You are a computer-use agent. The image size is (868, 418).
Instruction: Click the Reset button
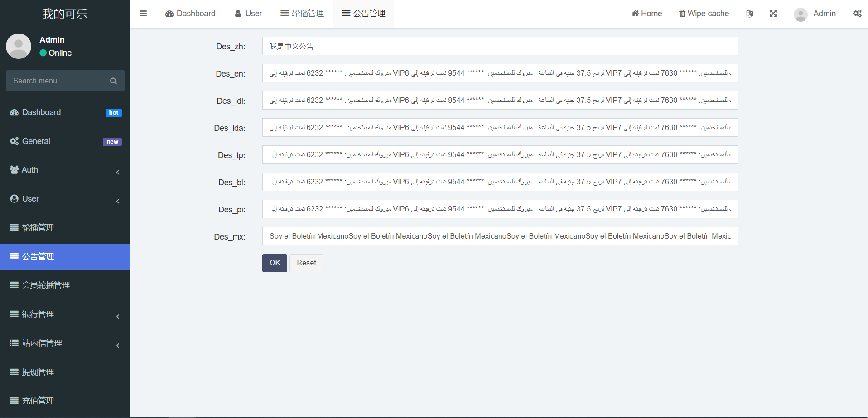307,263
